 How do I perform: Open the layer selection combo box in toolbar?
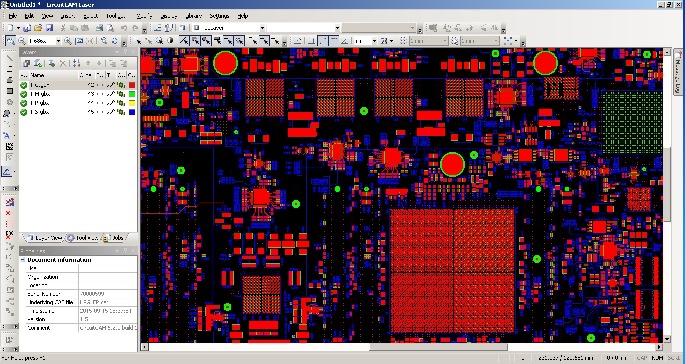(x=229, y=28)
